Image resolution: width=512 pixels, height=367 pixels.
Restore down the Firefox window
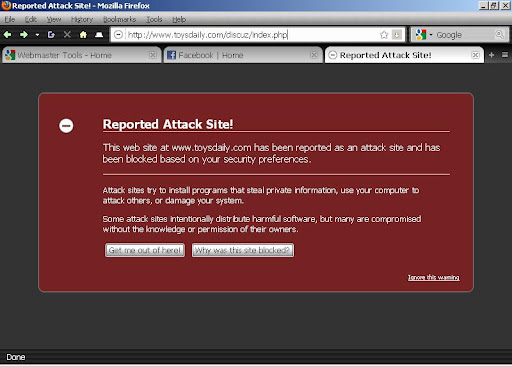494,6
